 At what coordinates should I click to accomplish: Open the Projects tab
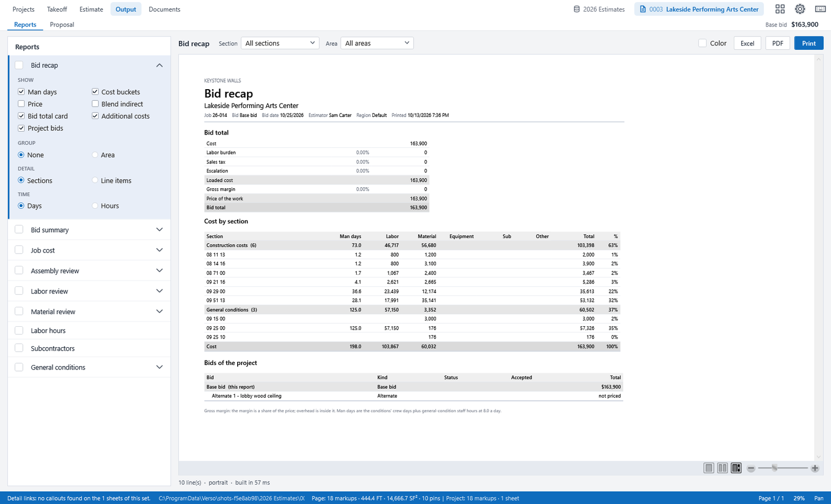[23, 9]
